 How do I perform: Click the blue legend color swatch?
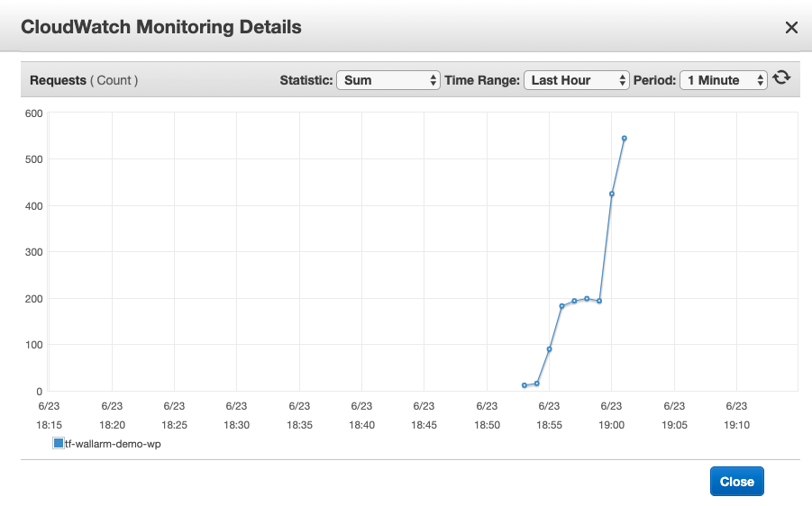59,443
